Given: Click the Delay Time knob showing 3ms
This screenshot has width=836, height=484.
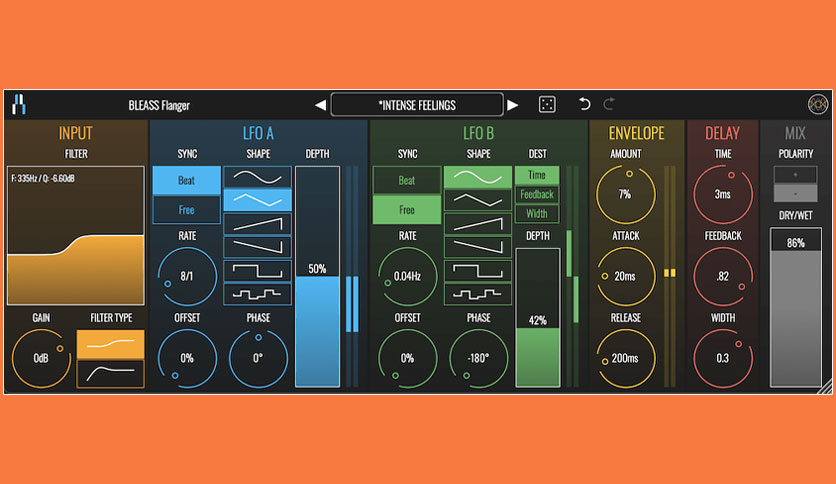Looking at the screenshot, I should pyautogui.click(x=722, y=194).
